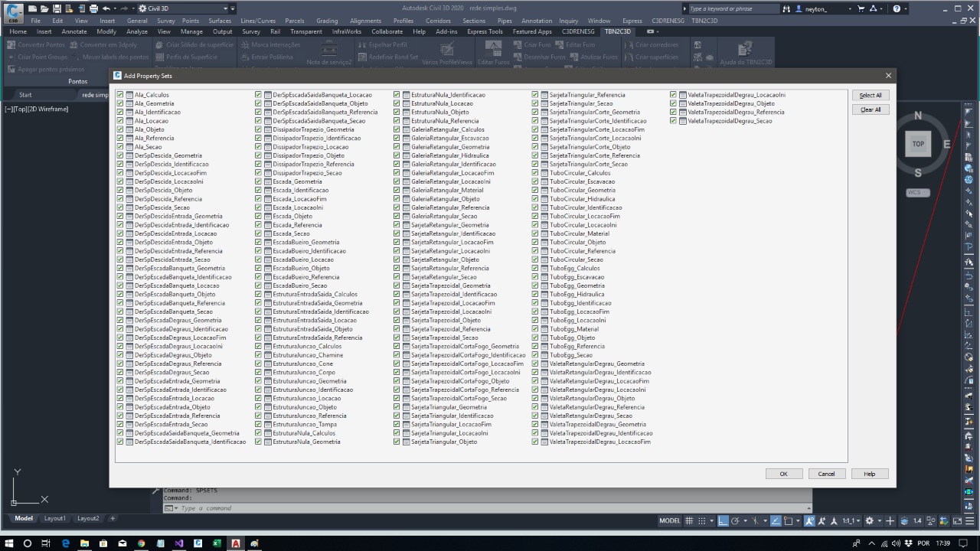
Task: Expand the workspace gear dropdown arrow
Action: coord(878,520)
